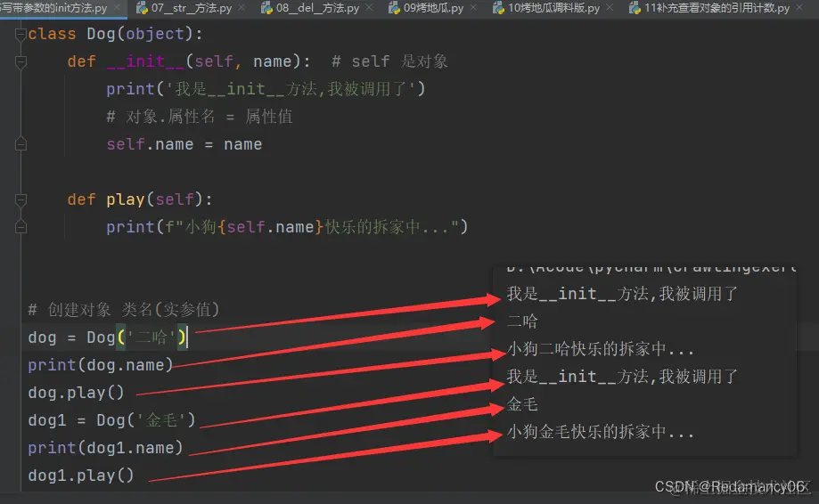Collapse the def play fold marker
Screen dimensions: 819x504
pyautogui.click(x=20, y=199)
